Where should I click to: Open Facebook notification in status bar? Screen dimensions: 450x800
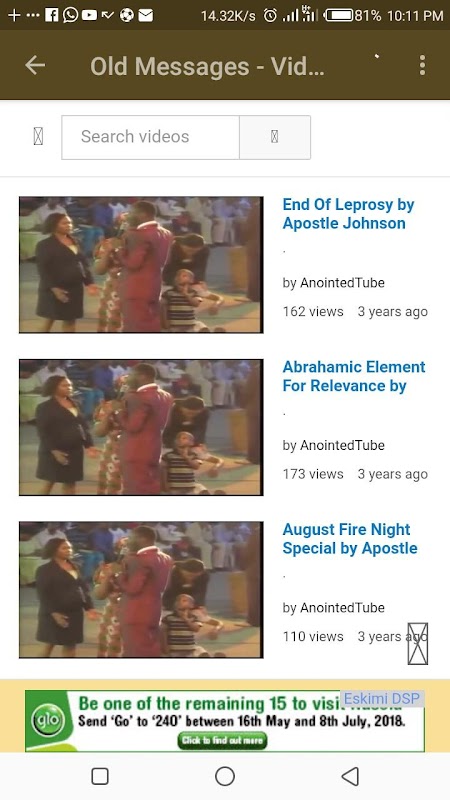(52, 15)
